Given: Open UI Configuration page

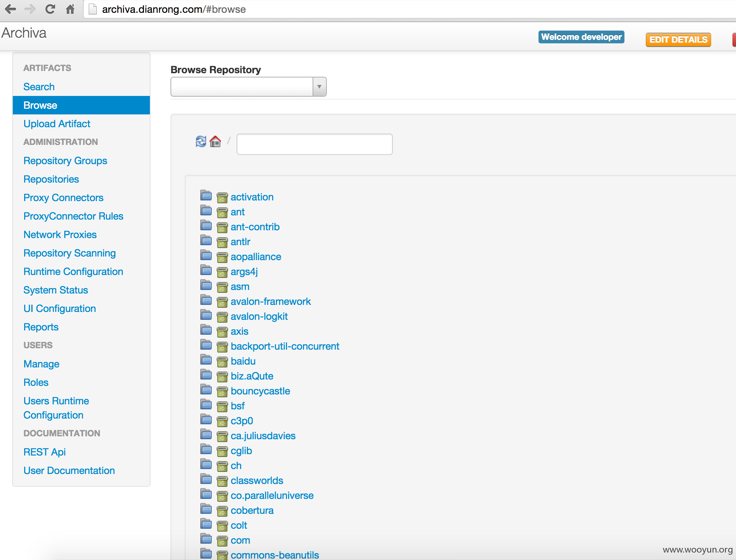Looking at the screenshot, I should pos(60,308).
